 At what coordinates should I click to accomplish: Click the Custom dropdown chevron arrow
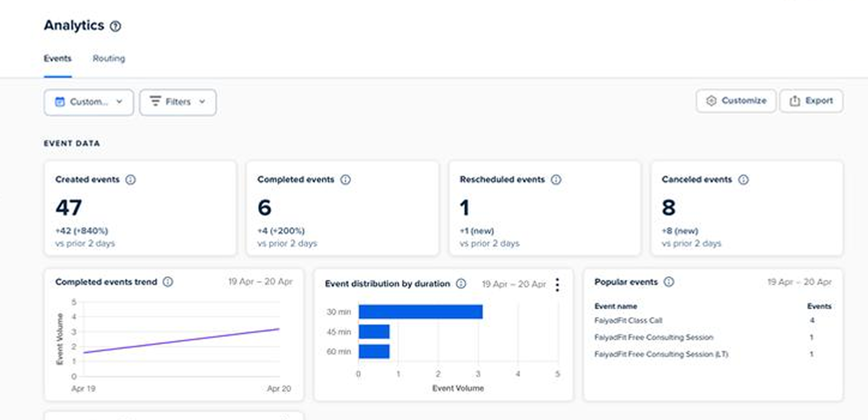pyautogui.click(x=119, y=101)
